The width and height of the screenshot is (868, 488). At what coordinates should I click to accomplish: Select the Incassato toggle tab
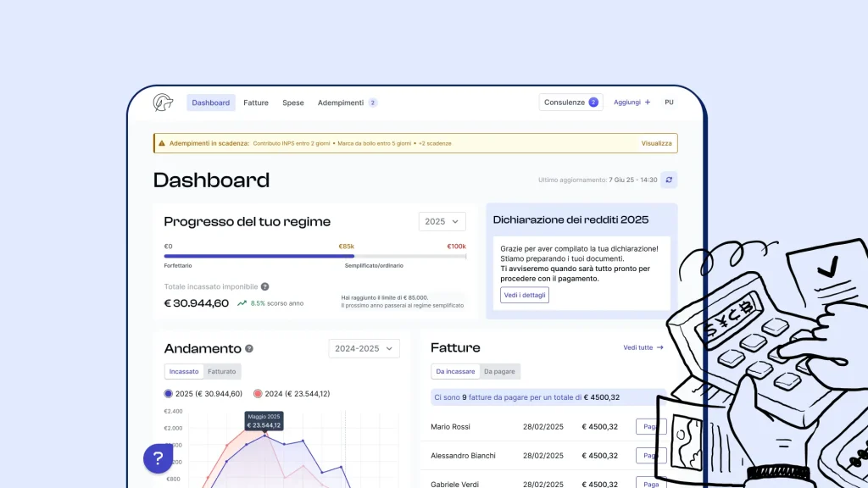point(184,371)
